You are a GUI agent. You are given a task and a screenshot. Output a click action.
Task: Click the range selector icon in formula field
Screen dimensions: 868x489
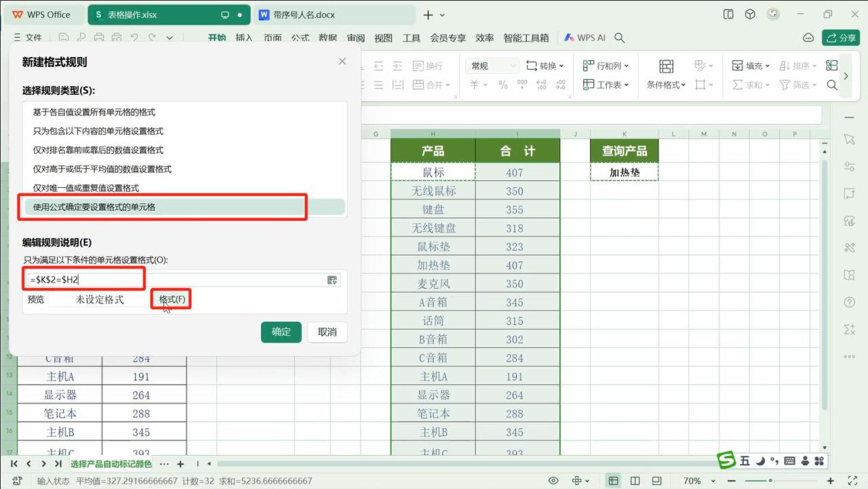pyautogui.click(x=332, y=280)
